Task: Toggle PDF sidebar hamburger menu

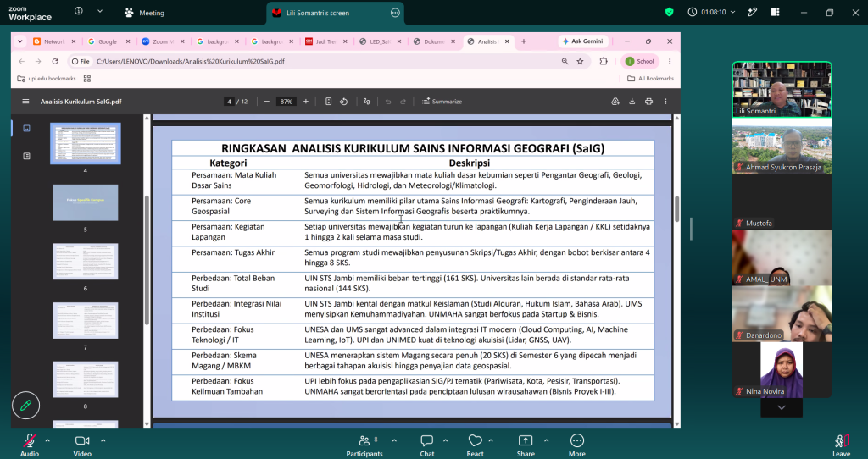Action: click(x=25, y=102)
